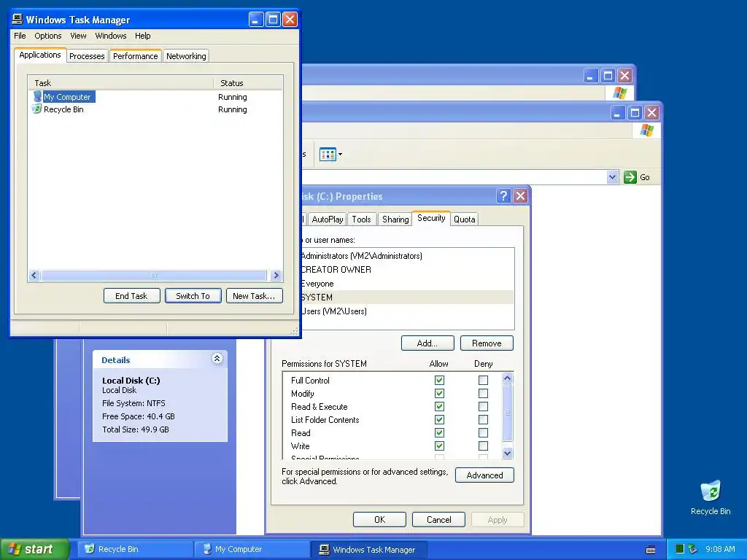Toggle Allow checkbox for Read & Execute
Viewport: 747px width, 560px height.
[439, 407]
